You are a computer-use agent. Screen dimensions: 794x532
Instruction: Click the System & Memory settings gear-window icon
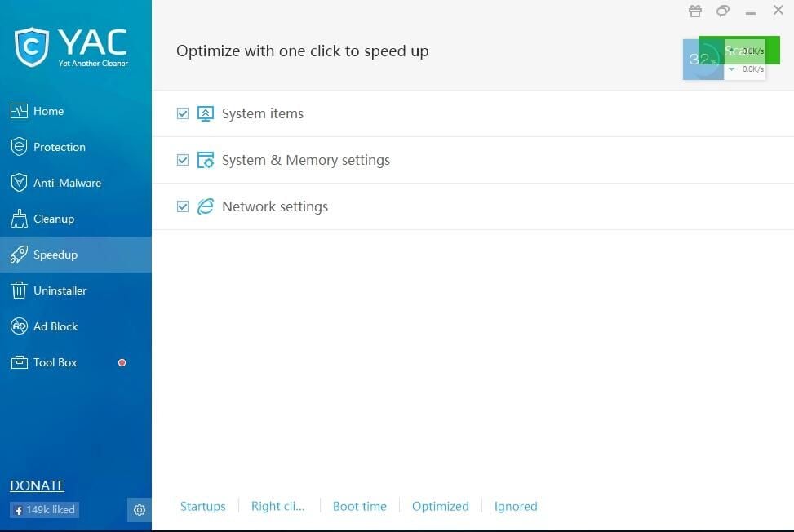pyautogui.click(x=205, y=160)
